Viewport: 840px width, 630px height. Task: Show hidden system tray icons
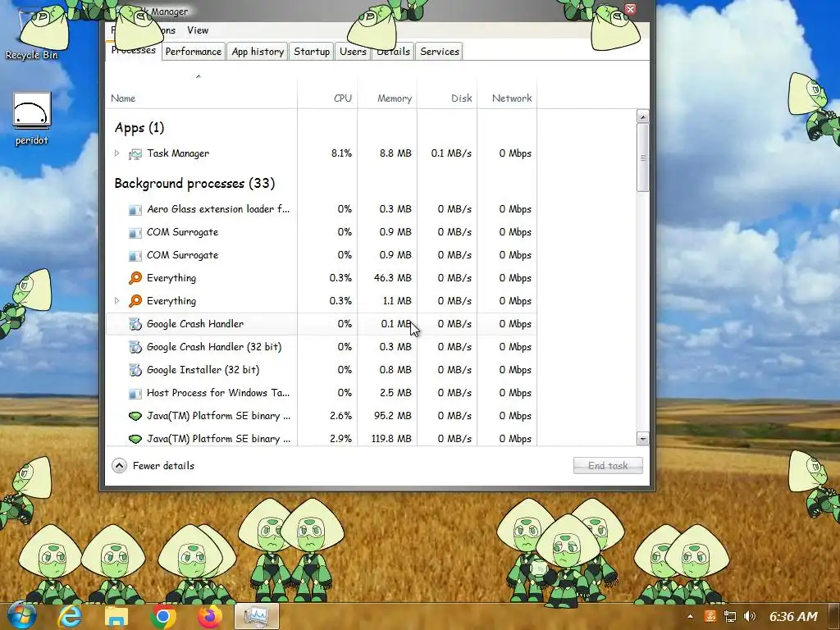[690, 617]
